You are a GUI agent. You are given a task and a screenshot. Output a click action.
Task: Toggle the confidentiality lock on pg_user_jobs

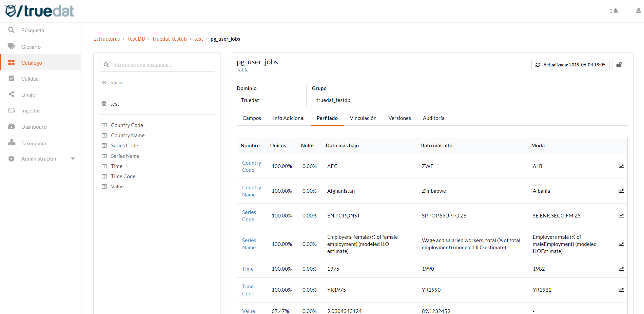point(619,64)
